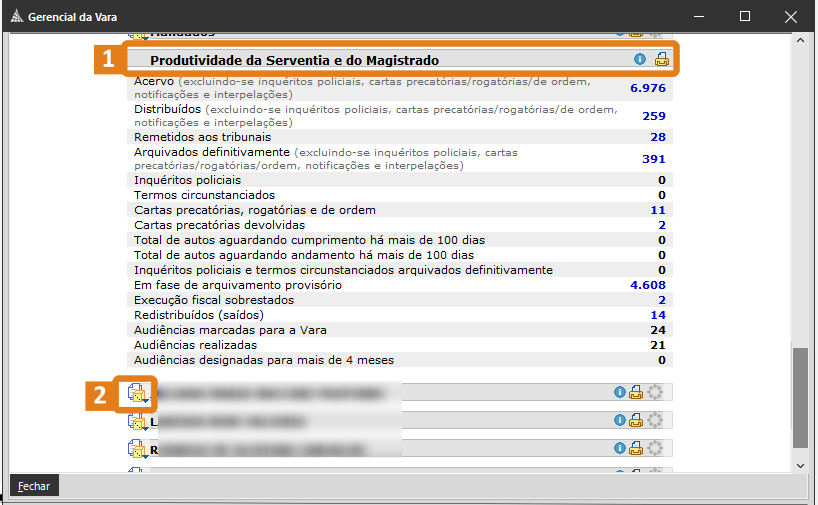Open the Distribuídos value 259
The height and width of the screenshot is (505, 818).
654,116
